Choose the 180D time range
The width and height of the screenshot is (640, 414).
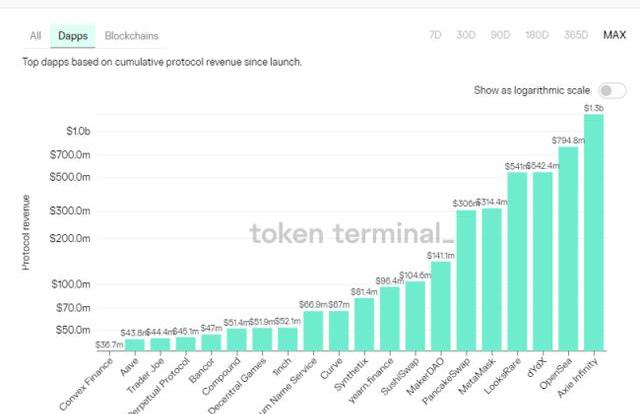[535, 35]
